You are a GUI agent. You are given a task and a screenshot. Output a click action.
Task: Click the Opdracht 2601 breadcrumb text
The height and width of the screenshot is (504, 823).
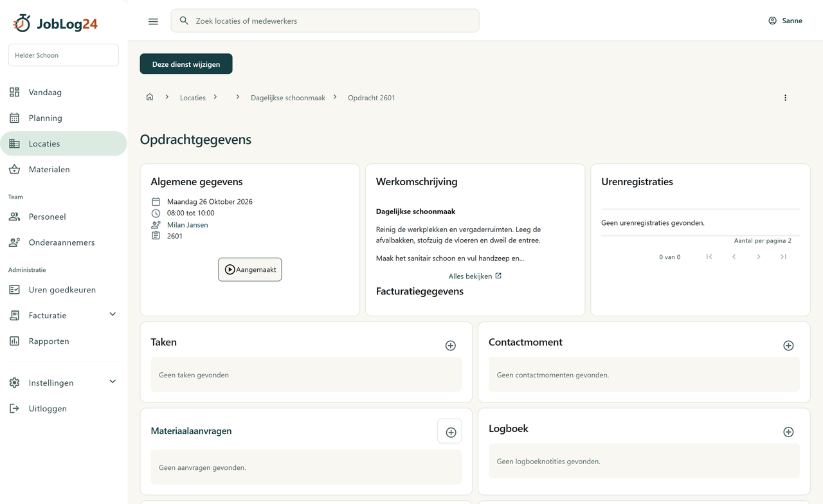click(372, 98)
